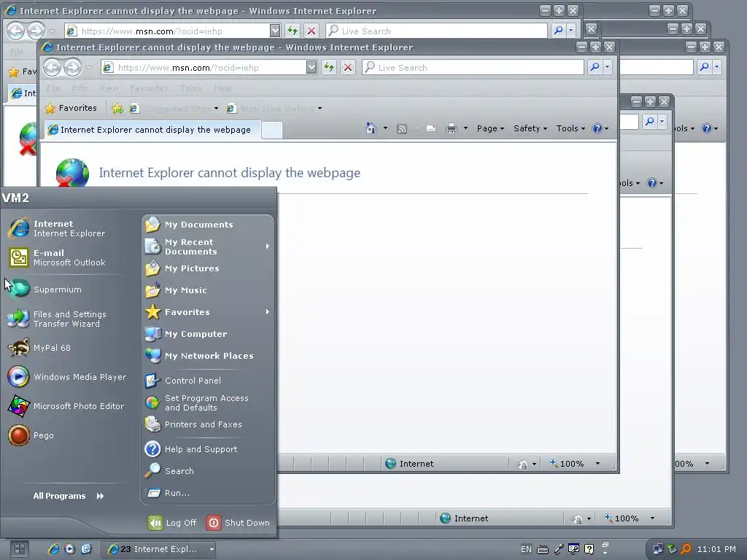Open Home button dropdown arrow

(385, 128)
